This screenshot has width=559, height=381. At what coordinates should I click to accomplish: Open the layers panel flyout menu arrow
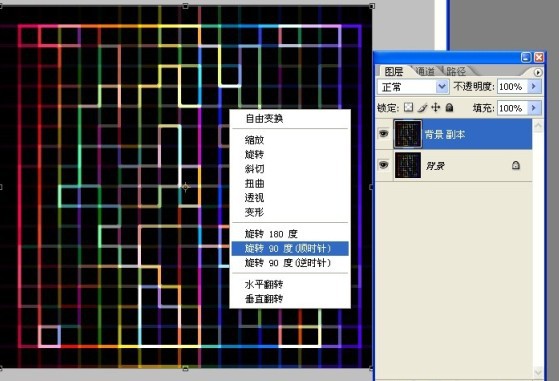click(538, 72)
